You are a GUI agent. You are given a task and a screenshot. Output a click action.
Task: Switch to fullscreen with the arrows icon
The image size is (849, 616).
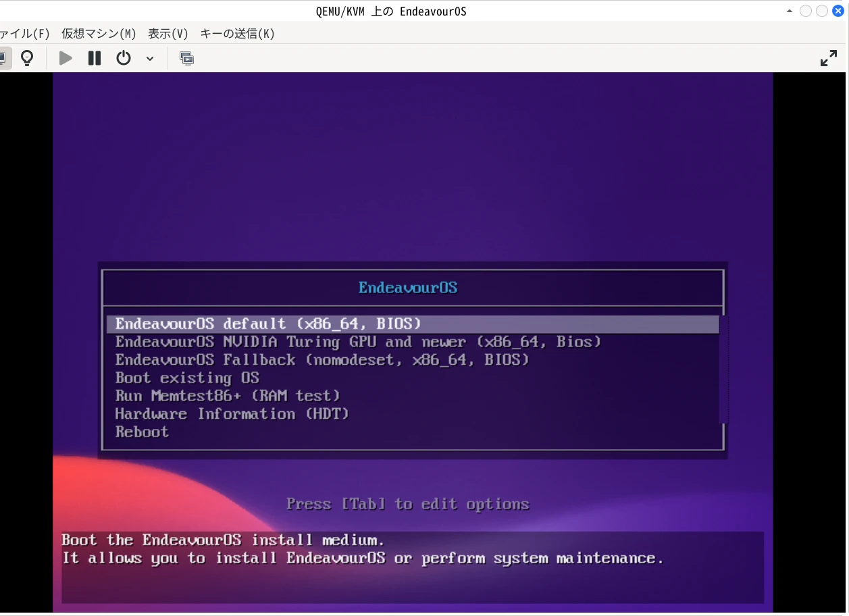point(828,58)
